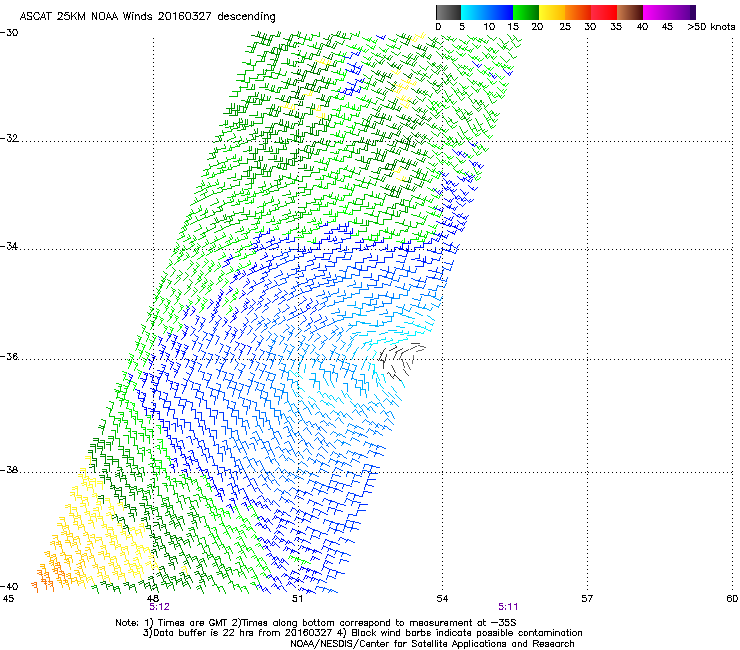
Task: Click the longitude label '45'
Action: 8,599
